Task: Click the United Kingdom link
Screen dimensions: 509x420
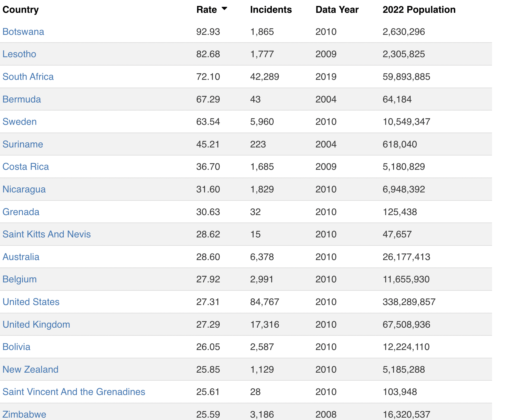Action: coord(36,324)
